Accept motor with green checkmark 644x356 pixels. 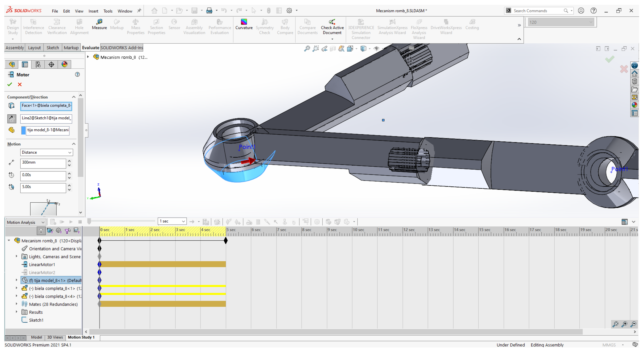tap(10, 85)
